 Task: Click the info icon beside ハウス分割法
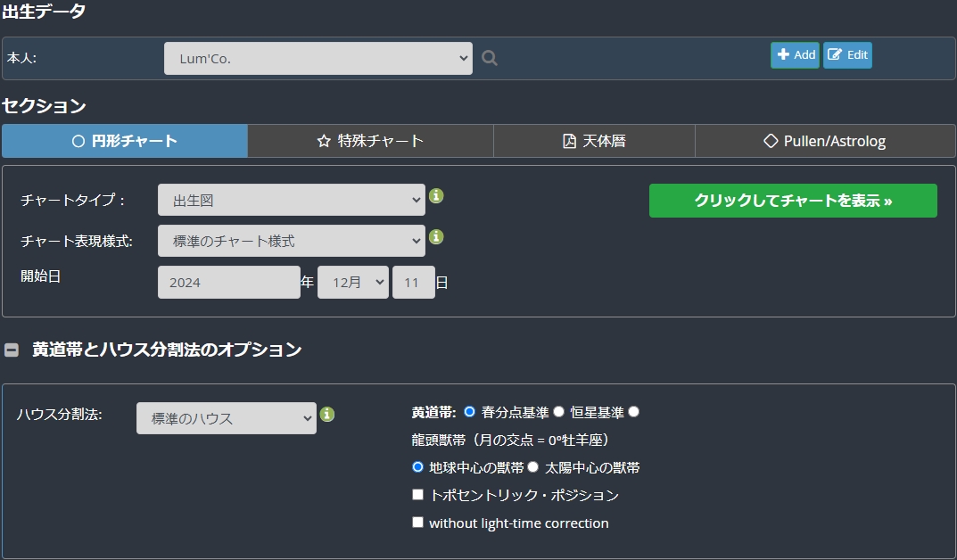pyautogui.click(x=327, y=415)
